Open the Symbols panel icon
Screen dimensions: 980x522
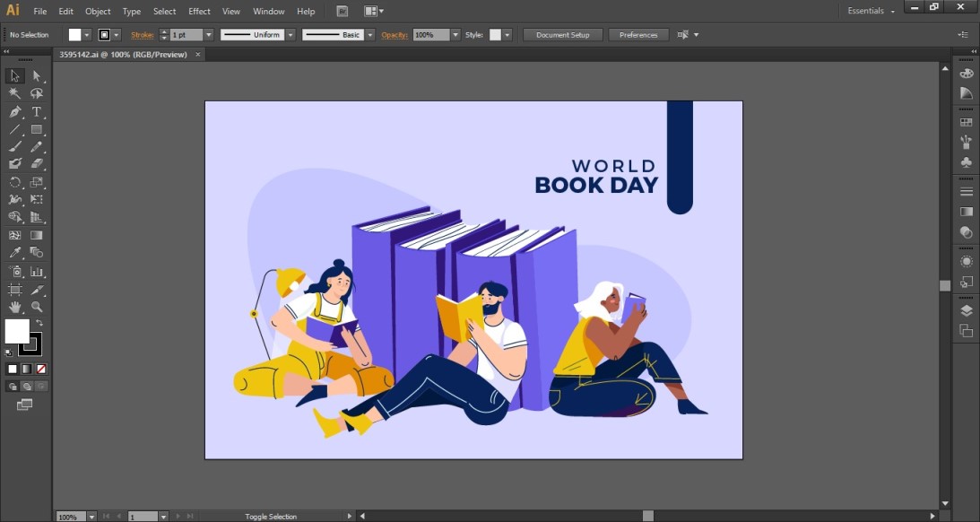coord(967,162)
